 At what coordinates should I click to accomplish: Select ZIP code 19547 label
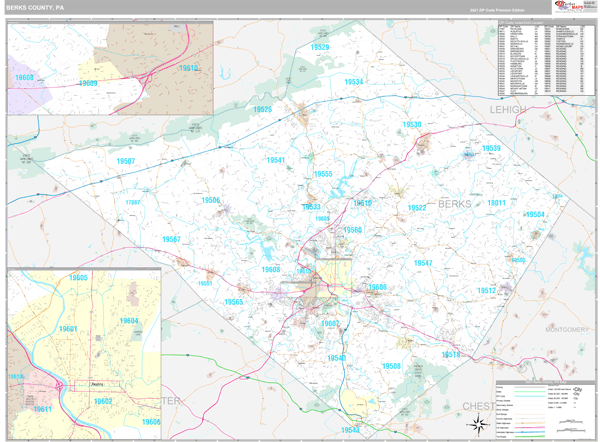pos(423,263)
